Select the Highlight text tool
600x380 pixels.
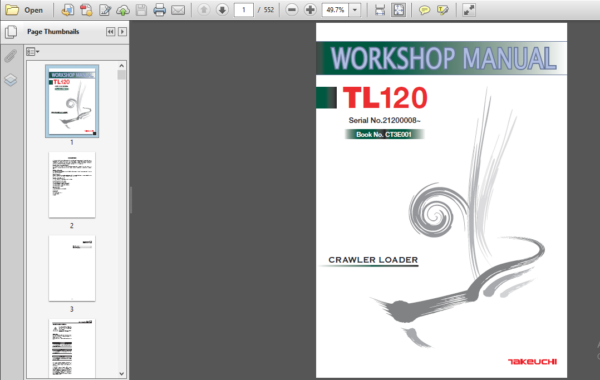(442, 10)
